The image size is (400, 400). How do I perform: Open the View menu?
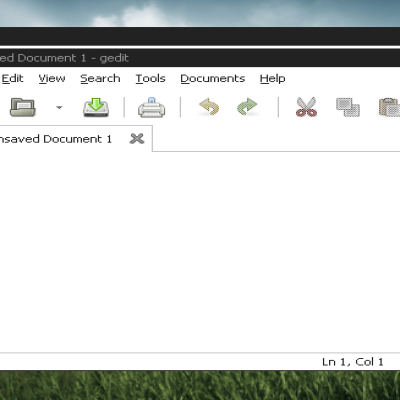52,79
